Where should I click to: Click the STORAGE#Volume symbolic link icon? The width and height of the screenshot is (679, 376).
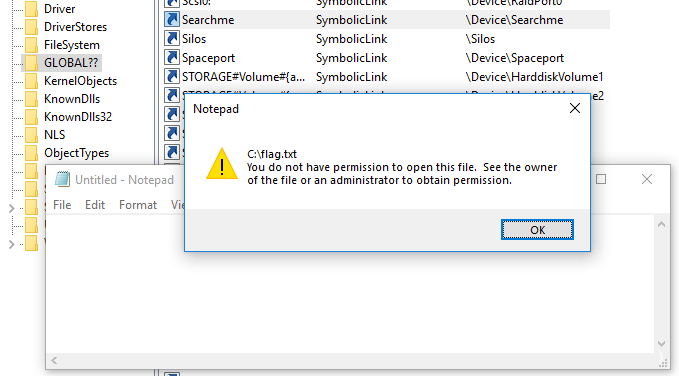pyautogui.click(x=172, y=77)
